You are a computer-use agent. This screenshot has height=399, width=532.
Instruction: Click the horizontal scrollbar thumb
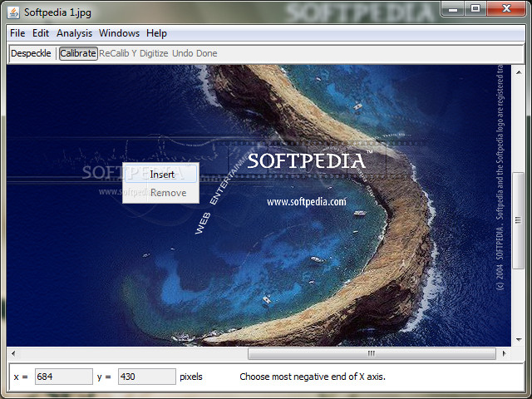pyautogui.click(x=372, y=353)
